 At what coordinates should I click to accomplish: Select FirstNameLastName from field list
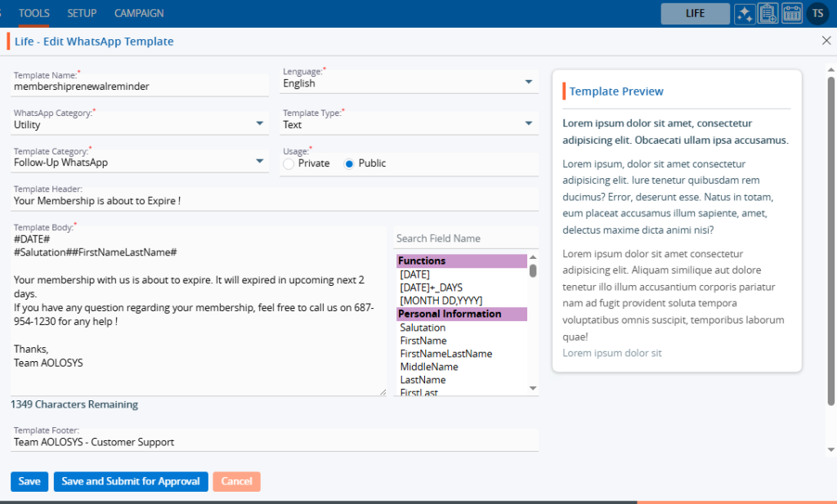(445, 354)
